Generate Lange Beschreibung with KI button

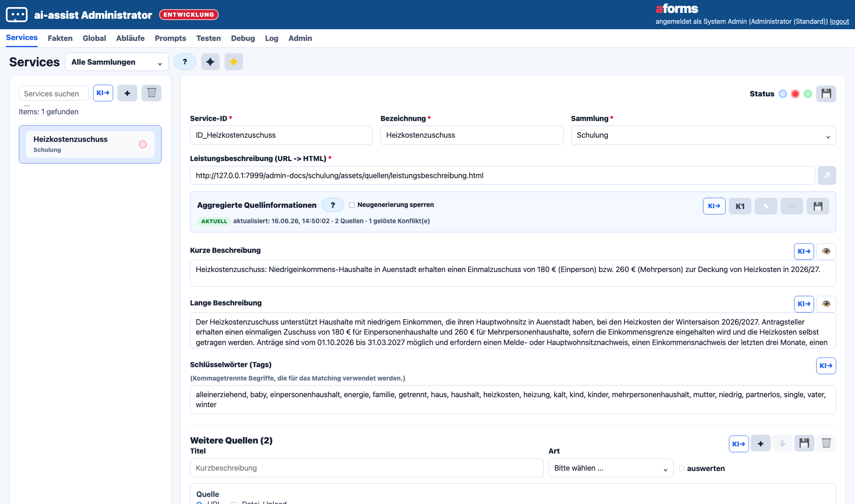(x=804, y=304)
